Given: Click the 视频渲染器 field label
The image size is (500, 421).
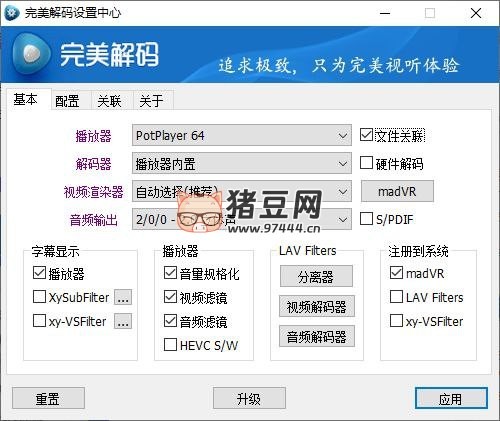Looking at the screenshot, I should pyautogui.click(x=93, y=192).
